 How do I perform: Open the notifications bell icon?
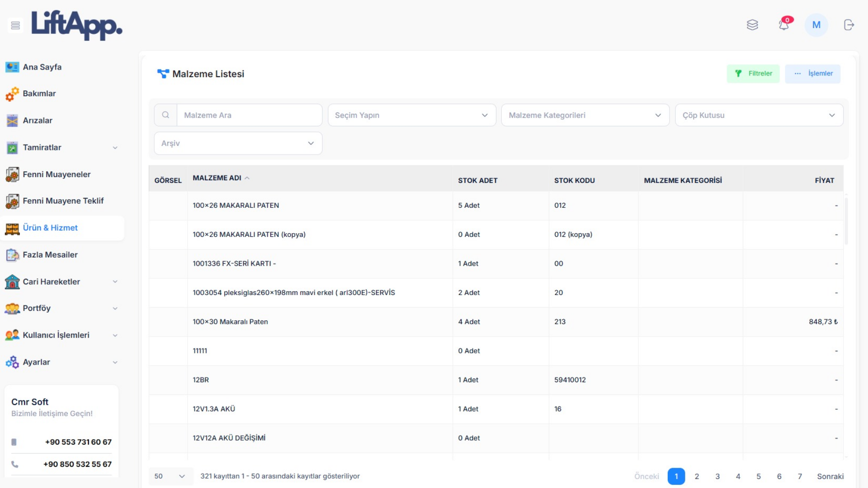(x=784, y=25)
